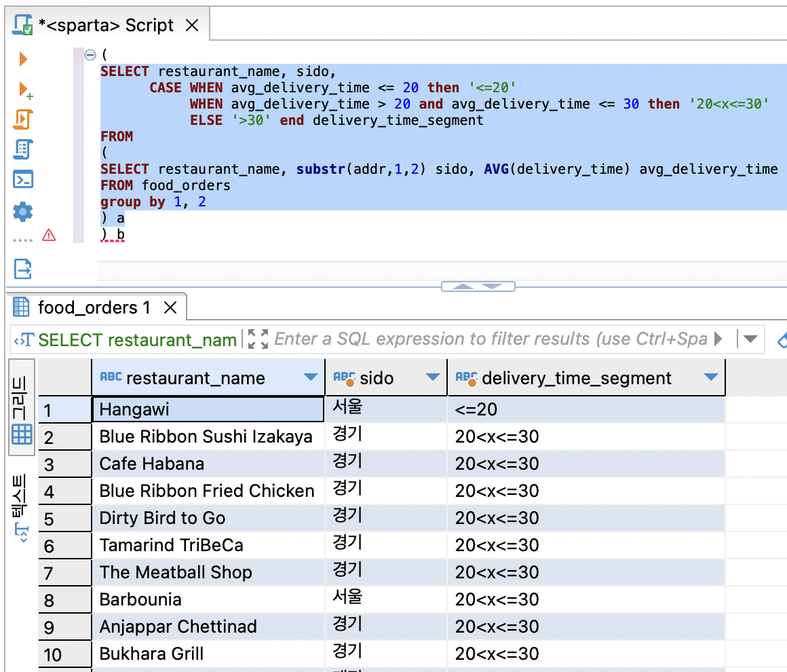Select row number 5 header

pyautogui.click(x=64, y=518)
